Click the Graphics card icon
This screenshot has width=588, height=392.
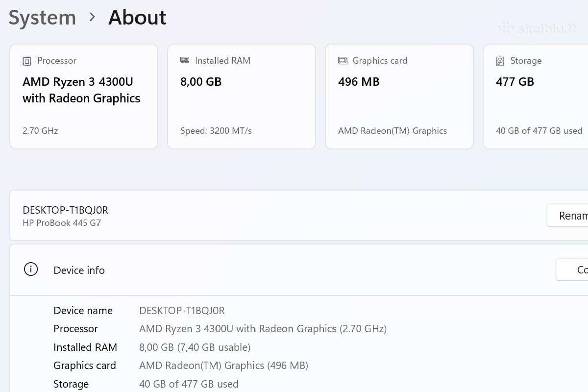(343, 61)
